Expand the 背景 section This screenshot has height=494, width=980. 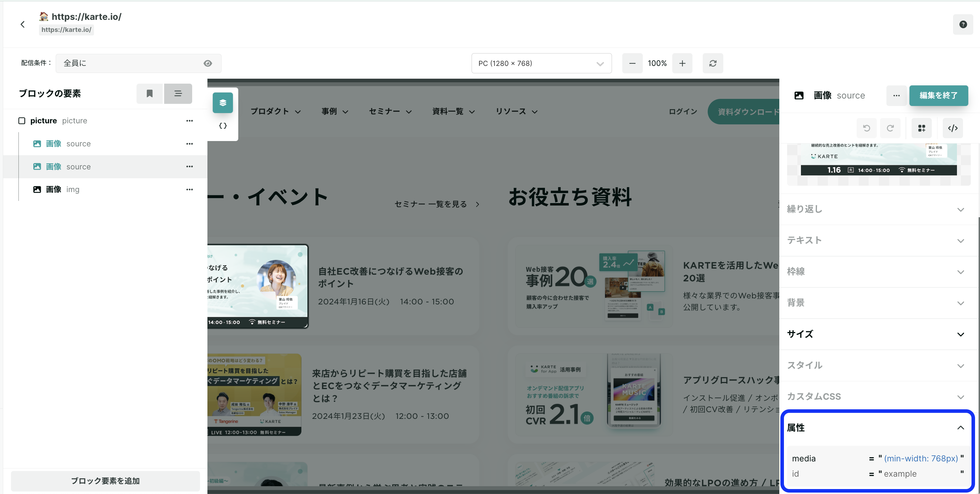click(879, 303)
